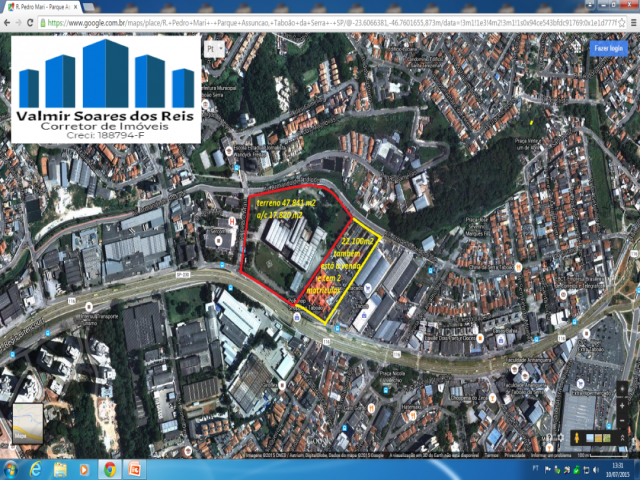Click the address bar URL field
Screen dimensions: 640x480
331,23
